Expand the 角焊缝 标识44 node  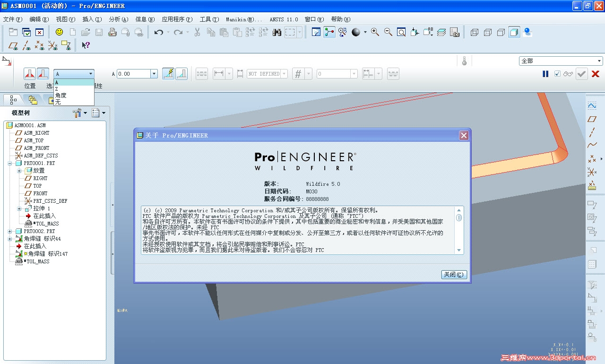click(10, 239)
